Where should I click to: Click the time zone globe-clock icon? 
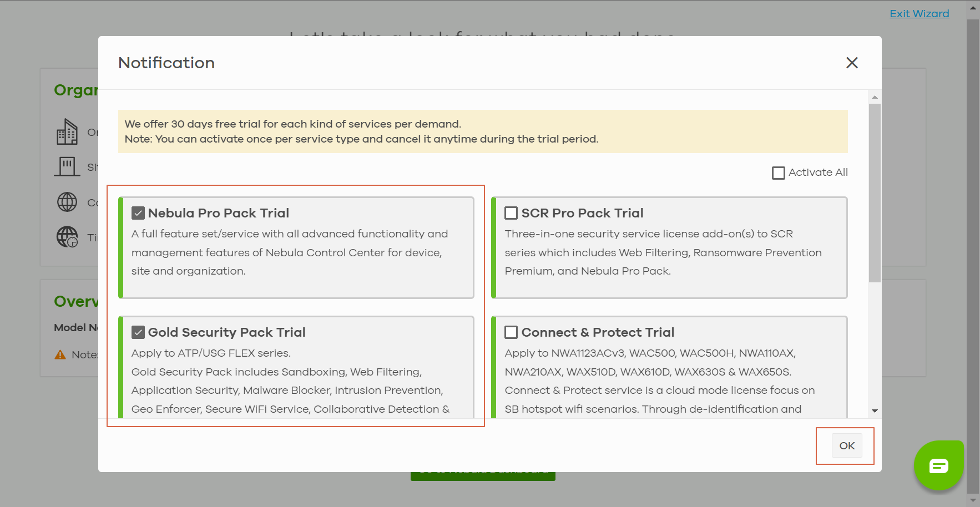pyautogui.click(x=67, y=237)
